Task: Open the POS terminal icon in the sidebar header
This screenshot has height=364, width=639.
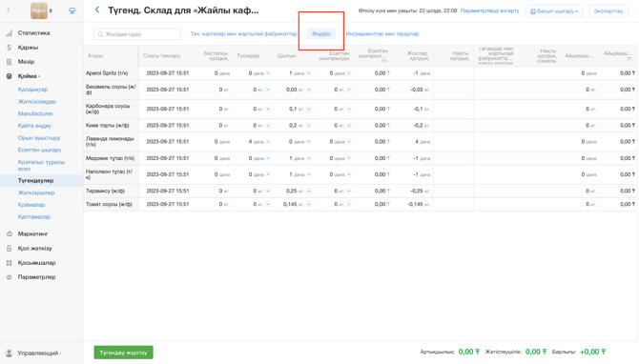Action: pos(72,11)
